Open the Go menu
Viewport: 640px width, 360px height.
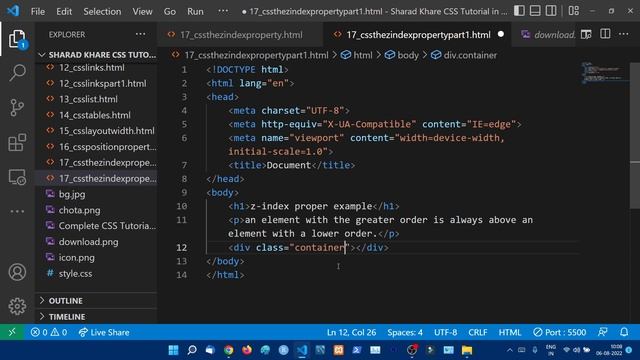pos(169,11)
